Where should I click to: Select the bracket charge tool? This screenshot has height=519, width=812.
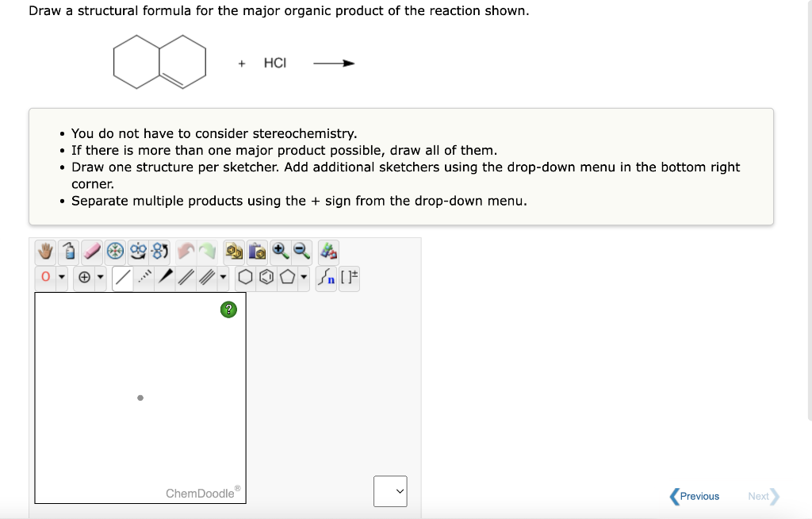[x=349, y=278]
